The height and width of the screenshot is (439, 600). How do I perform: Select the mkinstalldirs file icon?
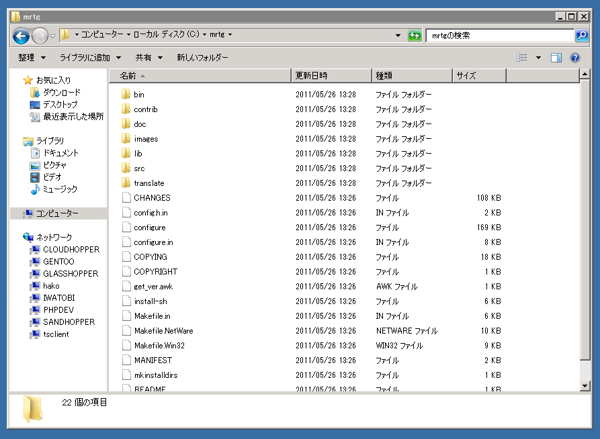coord(126,375)
